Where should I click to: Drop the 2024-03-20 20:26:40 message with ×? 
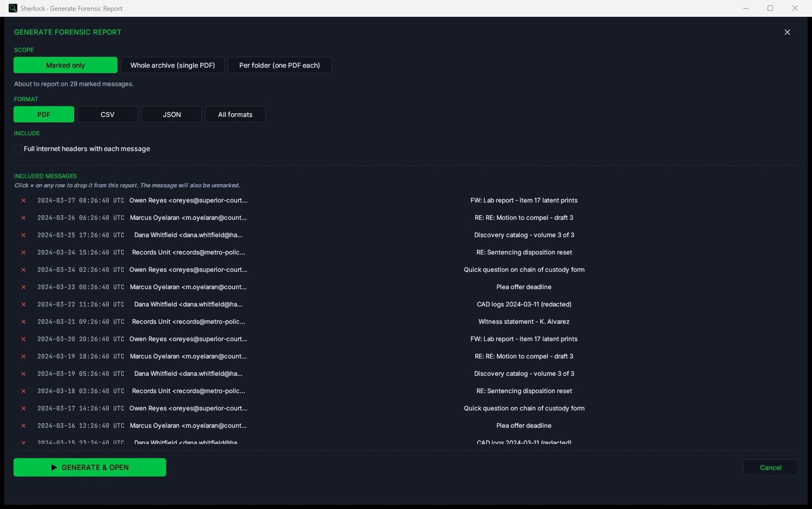coord(23,339)
